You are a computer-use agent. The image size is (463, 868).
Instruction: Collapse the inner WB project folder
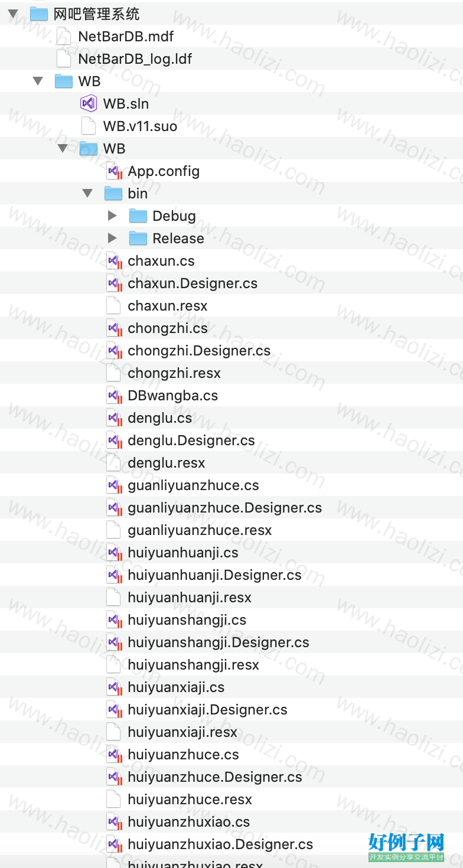(x=63, y=149)
